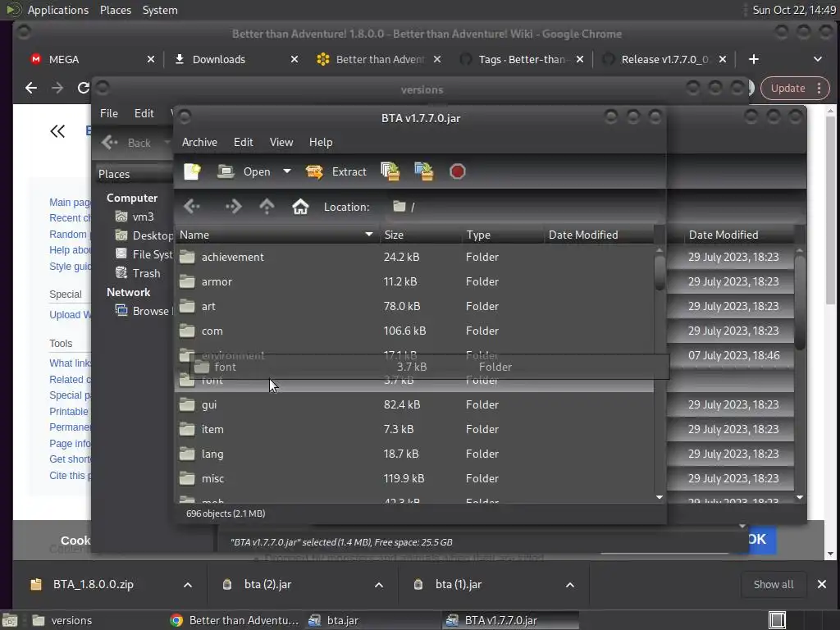This screenshot has height=630, width=840.
Task: Open the Applications menu in top panel
Action: tap(58, 10)
